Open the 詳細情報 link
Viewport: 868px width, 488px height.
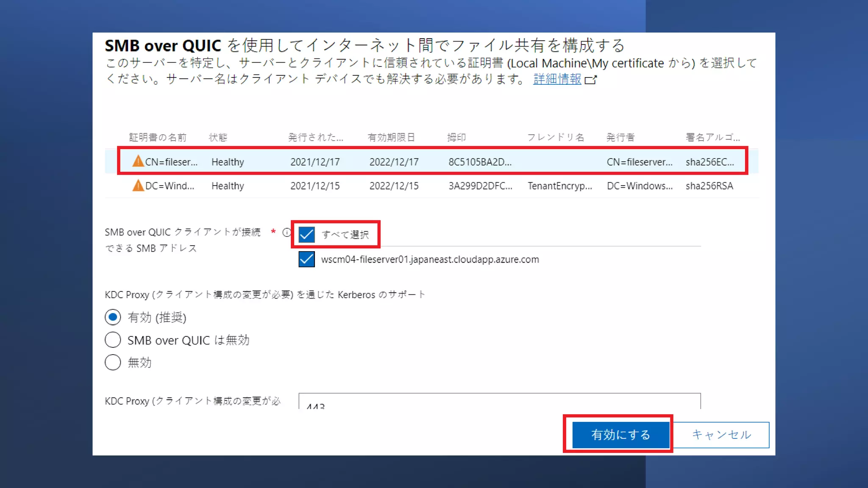click(x=557, y=79)
